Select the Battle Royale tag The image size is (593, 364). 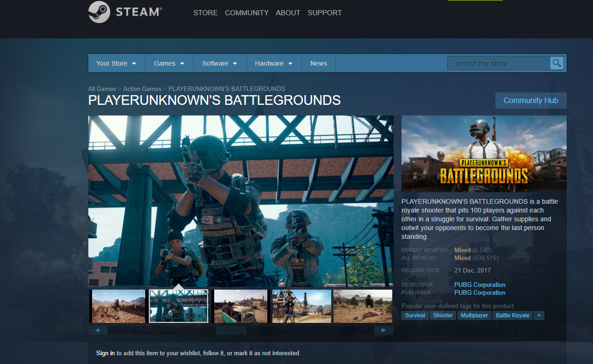tap(513, 315)
